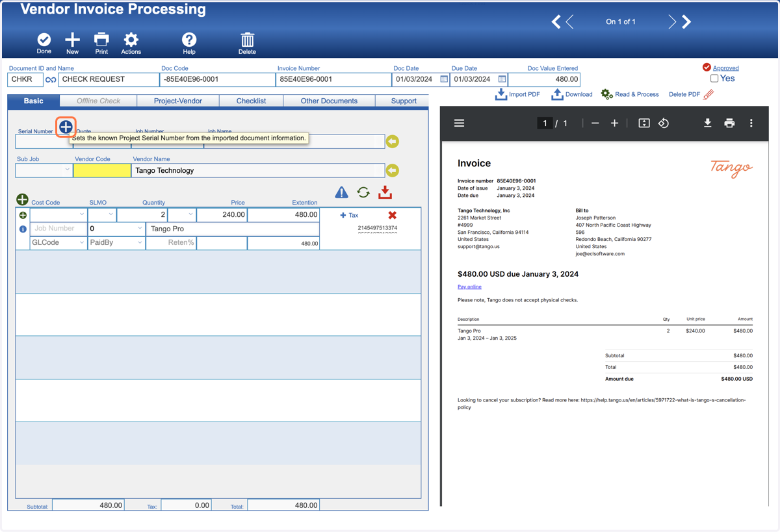Click the Tango Pro description field
The height and width of the screenshot is (532, 780).
[x=233, y=229]
